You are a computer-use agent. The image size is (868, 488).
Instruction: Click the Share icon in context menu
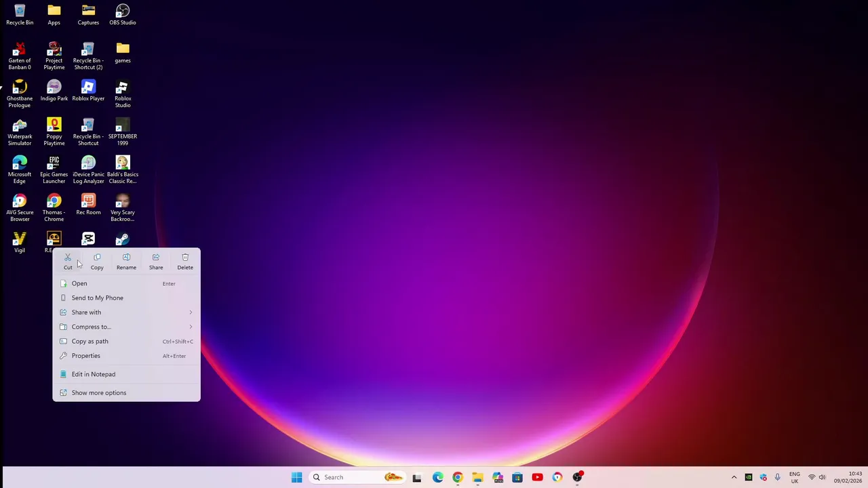156,258
